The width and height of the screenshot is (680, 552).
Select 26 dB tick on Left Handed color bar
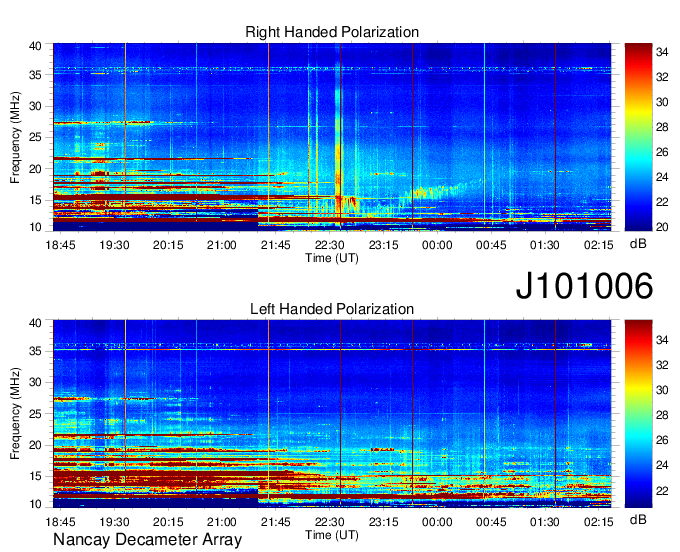click(x=662, y=440)
